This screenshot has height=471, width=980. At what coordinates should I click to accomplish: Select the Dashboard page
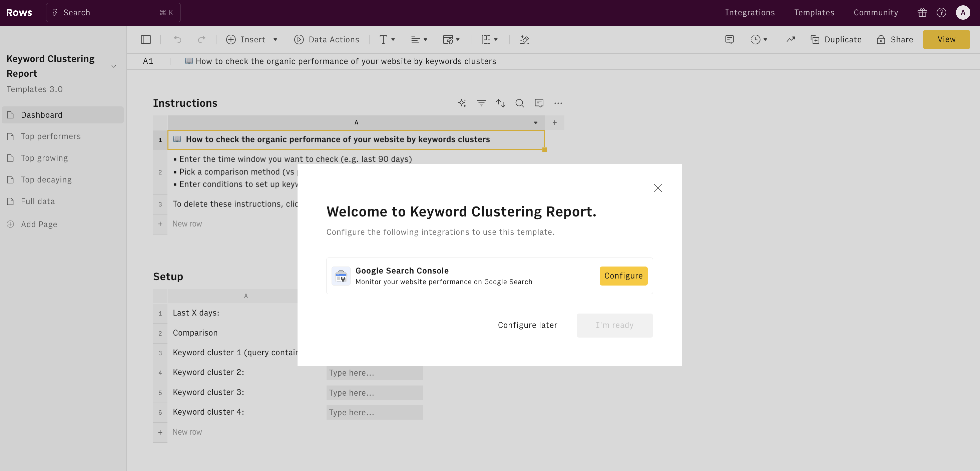point(63,115)
